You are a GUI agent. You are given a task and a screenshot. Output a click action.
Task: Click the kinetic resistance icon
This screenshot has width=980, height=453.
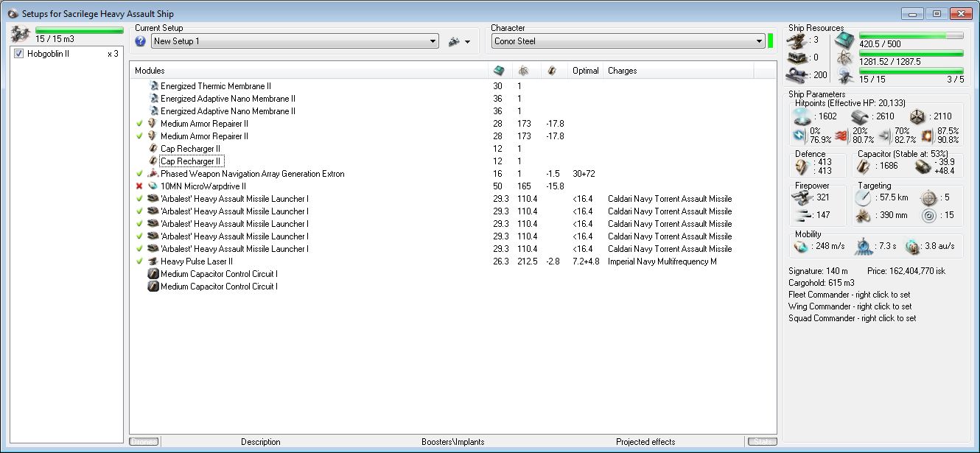click(x=884, y=136)
